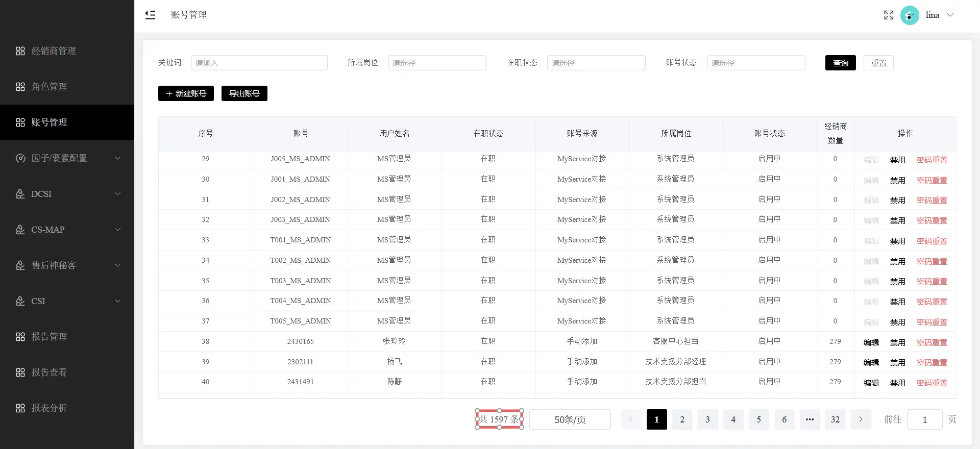Image resolution: width=980 pixels, height=449 pixels.
Task: Click 导出账号 export button
Action: click(244, 93)
